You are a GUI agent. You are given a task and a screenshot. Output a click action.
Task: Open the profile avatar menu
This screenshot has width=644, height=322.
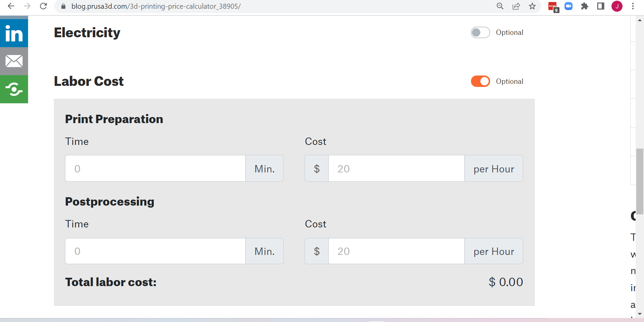point(617,6)
